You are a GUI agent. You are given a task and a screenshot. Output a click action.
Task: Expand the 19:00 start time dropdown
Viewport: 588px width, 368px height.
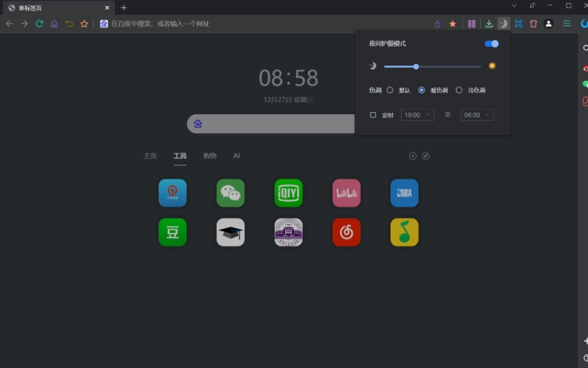pos(417,115)
